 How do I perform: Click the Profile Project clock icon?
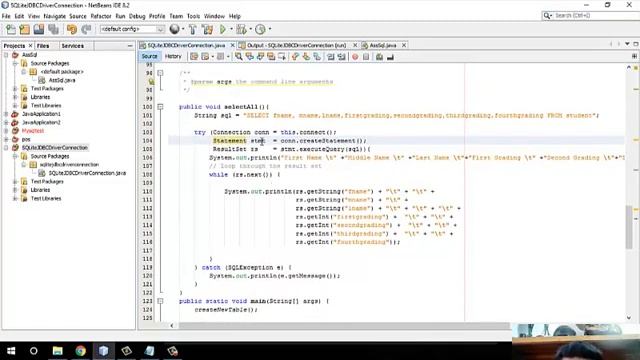(x=260, y=29)
